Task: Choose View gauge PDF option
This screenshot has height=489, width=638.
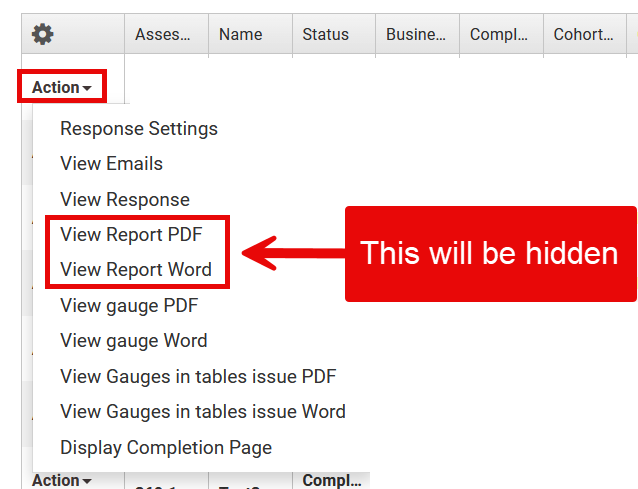Action: (x=130, y=305)
